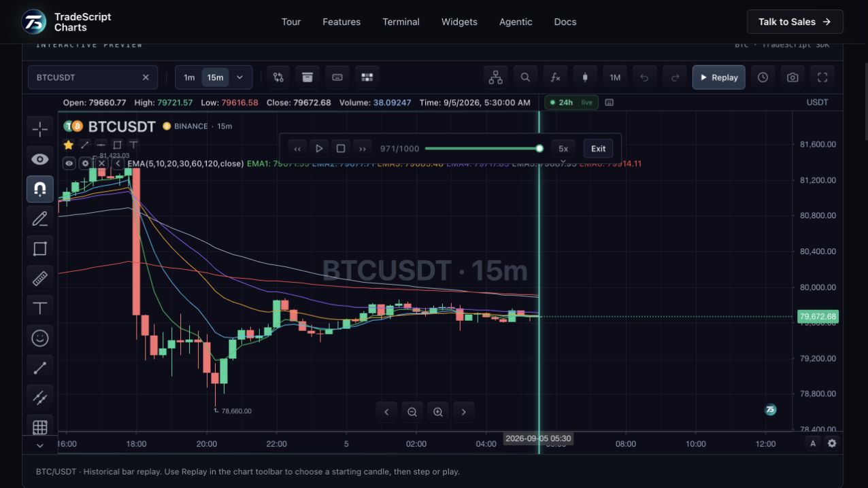868x488 pixels.
Task: Open the fx indicators menu
Action: coord(555,77)
